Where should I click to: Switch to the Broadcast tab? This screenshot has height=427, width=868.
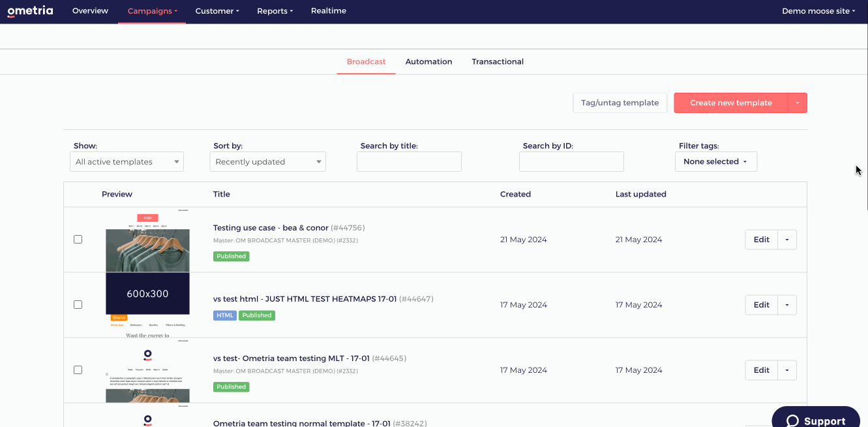coord(366,61)
